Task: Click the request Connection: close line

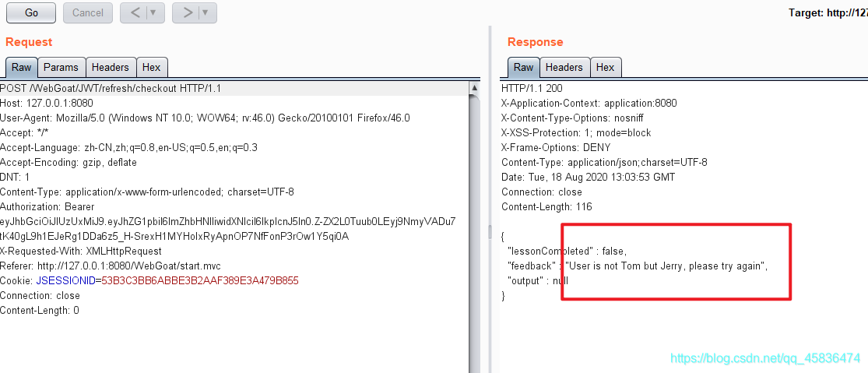Action: coord(40,296)
